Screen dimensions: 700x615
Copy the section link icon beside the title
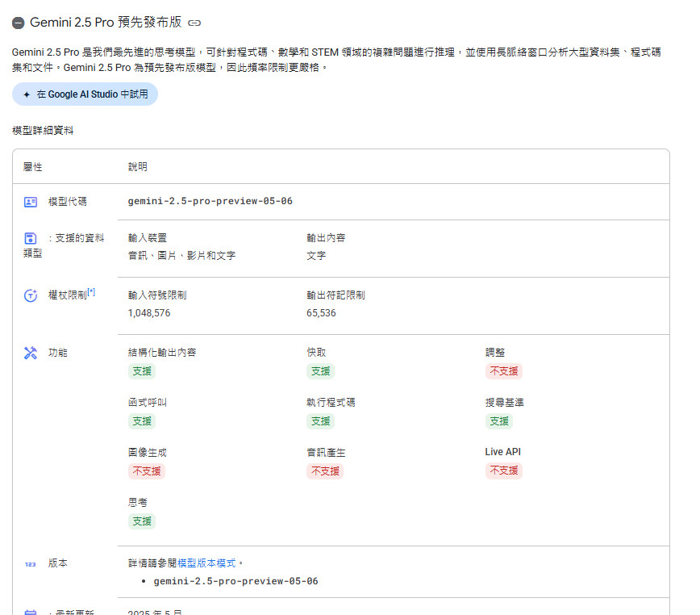coord(194,23)
